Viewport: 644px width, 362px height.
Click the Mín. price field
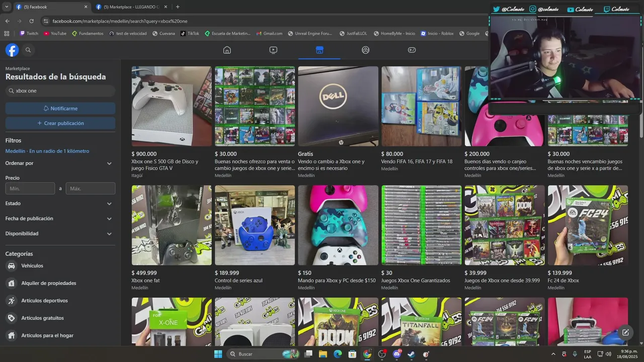pos(30,189)
